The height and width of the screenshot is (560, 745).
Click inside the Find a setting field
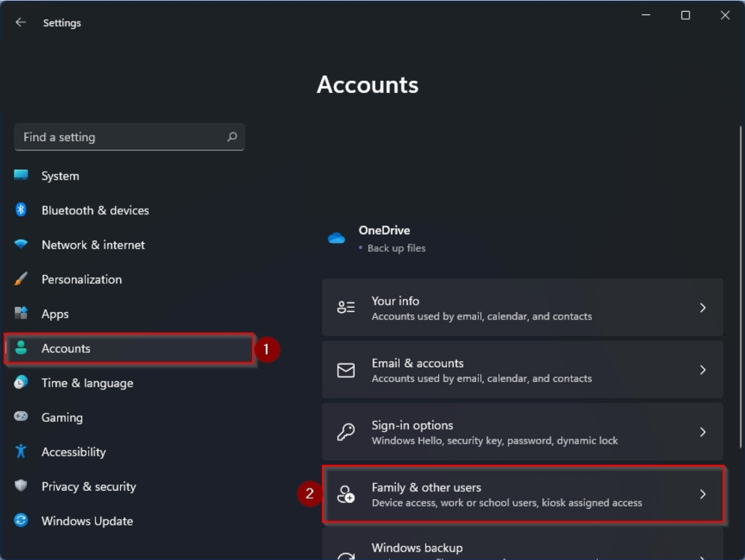[121, 137]
